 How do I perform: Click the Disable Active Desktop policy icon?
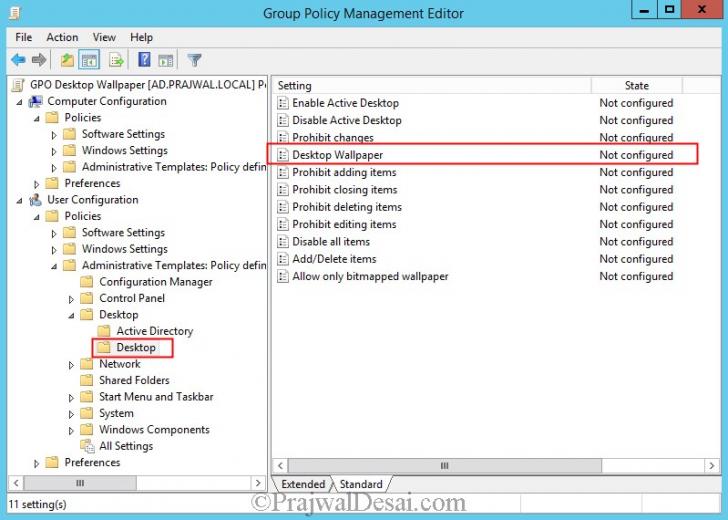point(283,120)
